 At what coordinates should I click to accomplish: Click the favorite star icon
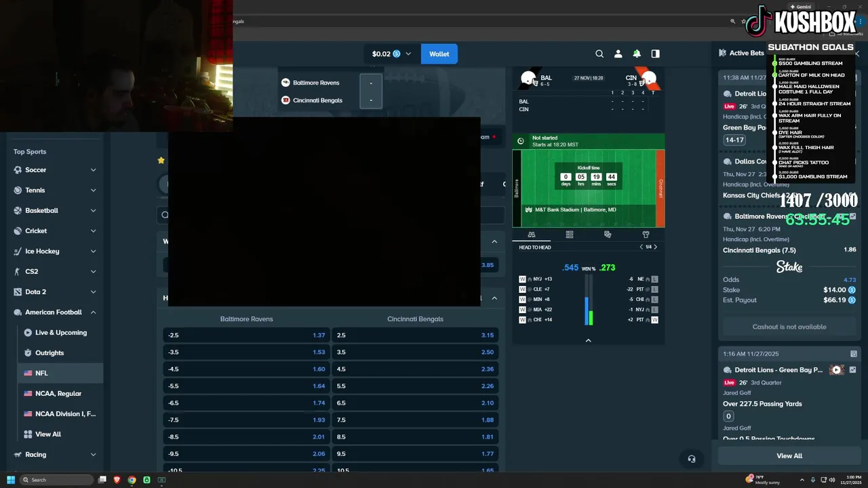tap(161, 161)
